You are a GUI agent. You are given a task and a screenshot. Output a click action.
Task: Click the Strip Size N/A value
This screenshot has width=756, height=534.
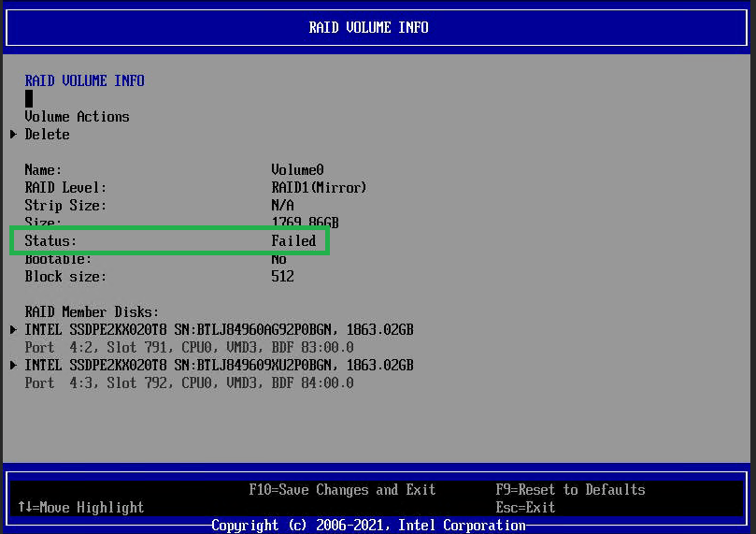[282, 206]
